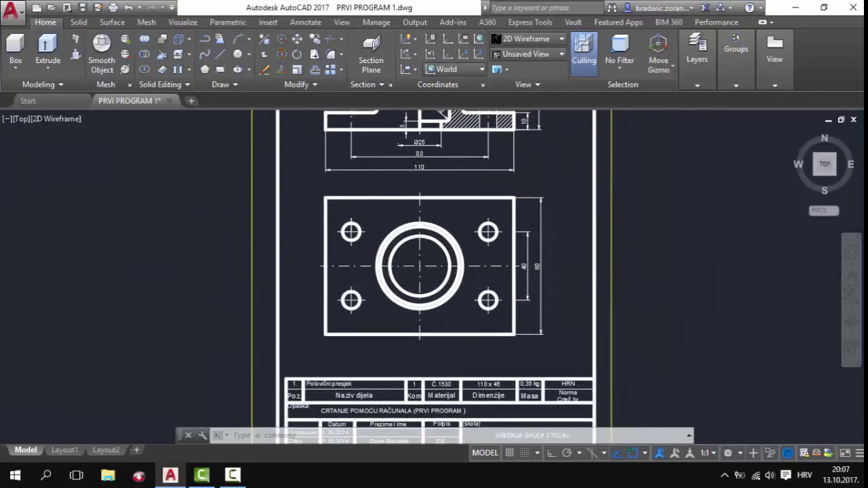This screenshot has width=868, height=488.
Task: Add a new drawing tab with plus button
Action: (x=191, y=101)
